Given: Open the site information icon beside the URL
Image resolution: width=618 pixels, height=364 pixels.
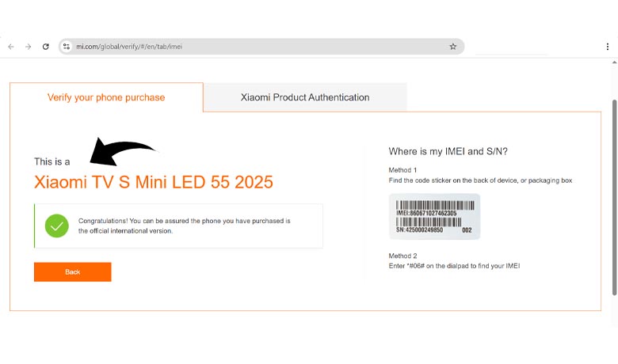Looking at the screenshot, I should pyautogui.click(x=67, y=47).
